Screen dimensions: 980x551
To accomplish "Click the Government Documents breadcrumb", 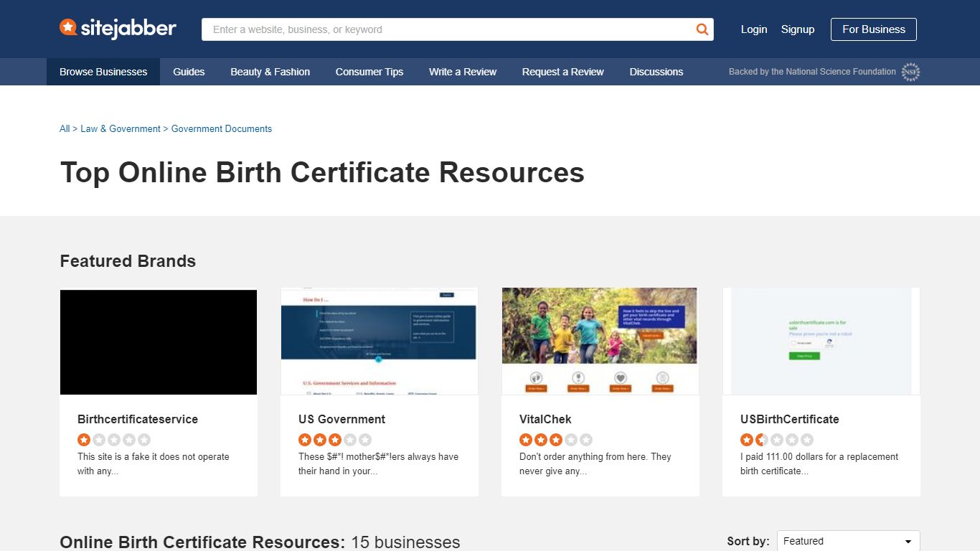I will pyautogui.click(x=222, y=129).
